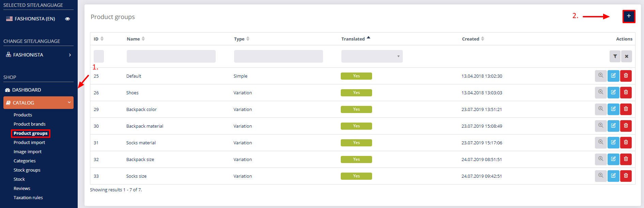The image size is (644, 208).
Task: Edit the Socks size group
Action: tap(613, 176)
